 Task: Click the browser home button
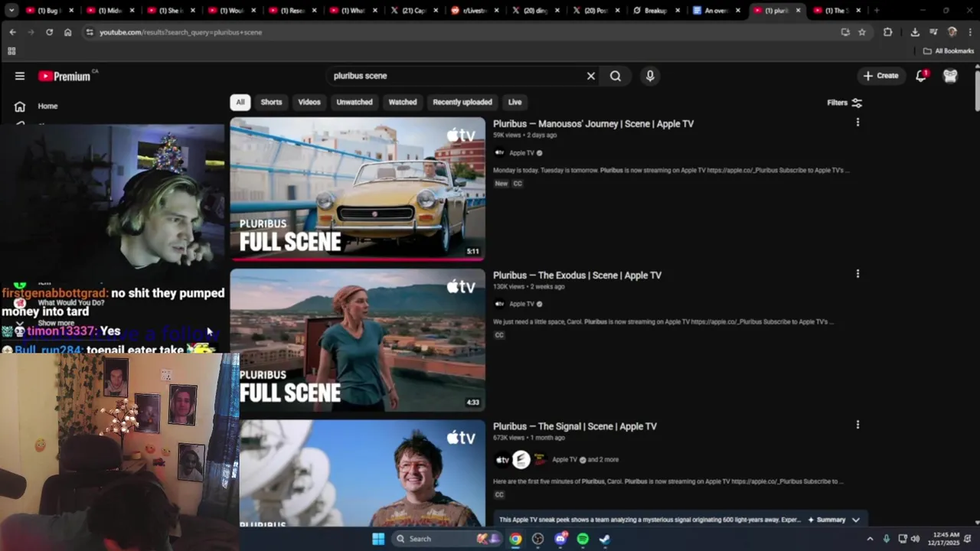pos(67,32)
